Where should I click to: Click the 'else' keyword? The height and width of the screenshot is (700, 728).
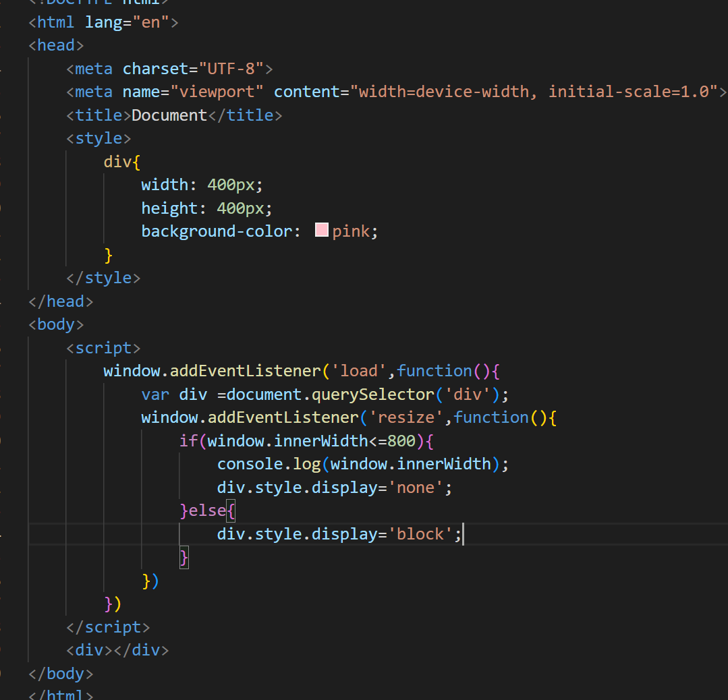[207, 511]
